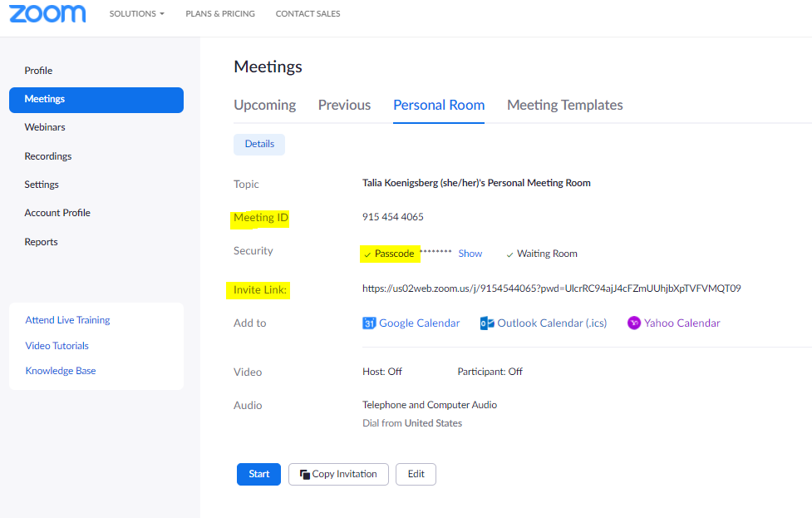Select the Details tab
Image resolution: width=812 pixels, height=518 pixels.
(258, 144)
